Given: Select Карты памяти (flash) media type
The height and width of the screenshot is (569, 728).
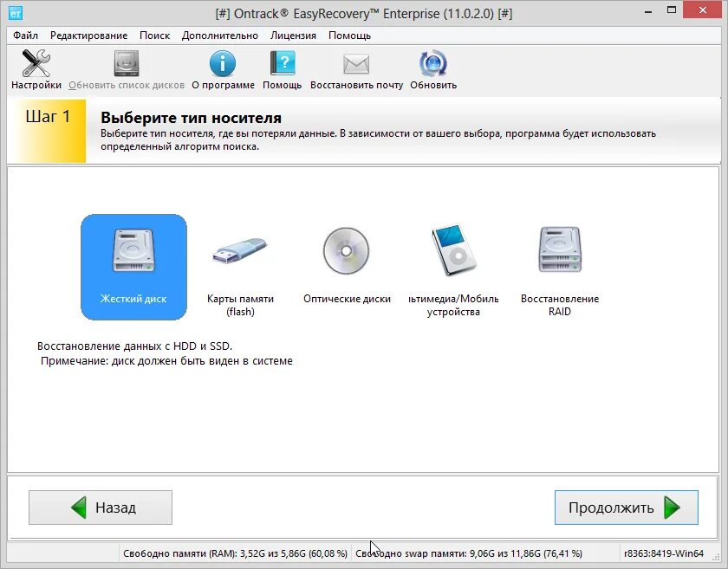Looking at the screenshot, I should coord(240,271).
